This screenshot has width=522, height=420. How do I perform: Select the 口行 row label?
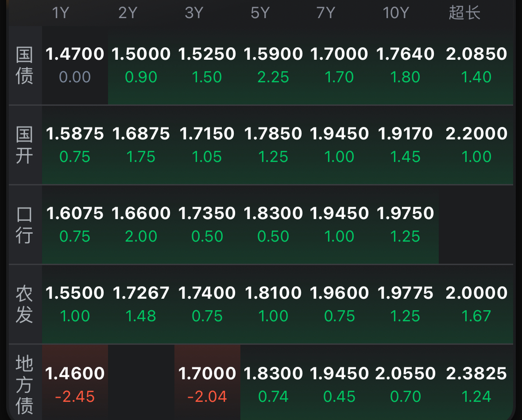[25, 225]
